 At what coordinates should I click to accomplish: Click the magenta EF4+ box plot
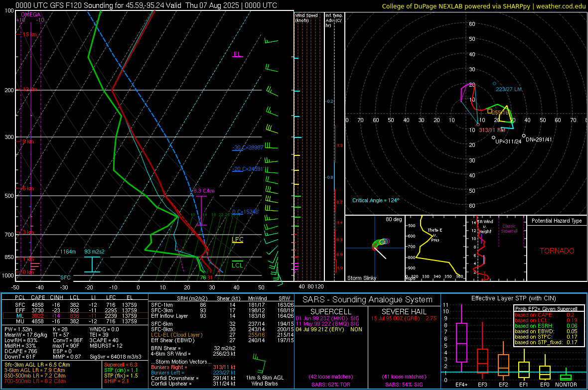tap(461, 338)
